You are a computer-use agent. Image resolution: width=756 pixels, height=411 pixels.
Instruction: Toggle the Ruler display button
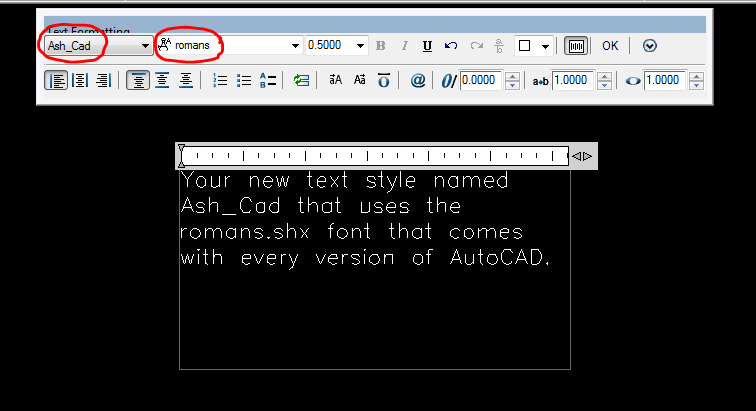pos(576,46)
